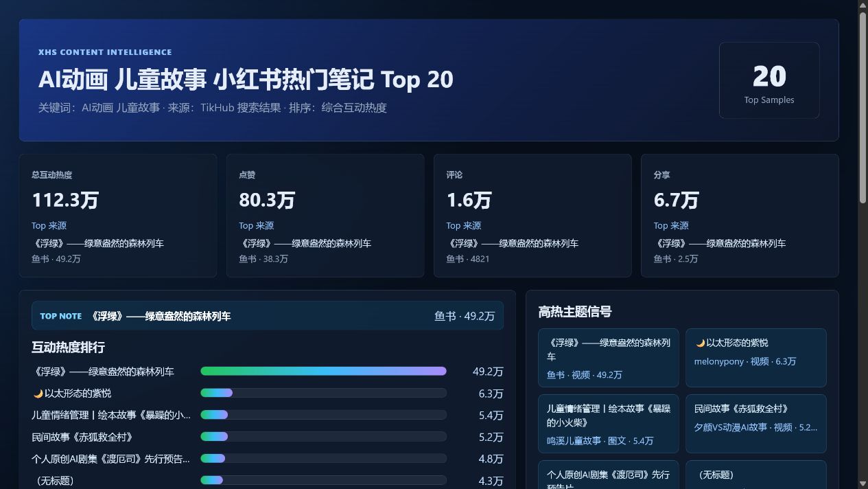
Task: Click the moon emoji in 以太形态的紫悦 topic card
Action: click(701, 343)
